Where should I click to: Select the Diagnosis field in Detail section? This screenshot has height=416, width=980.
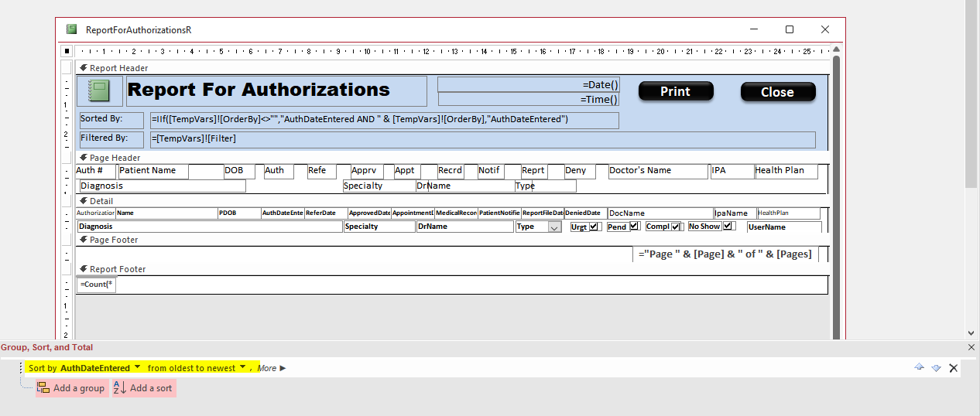click(x=210, y=227)
